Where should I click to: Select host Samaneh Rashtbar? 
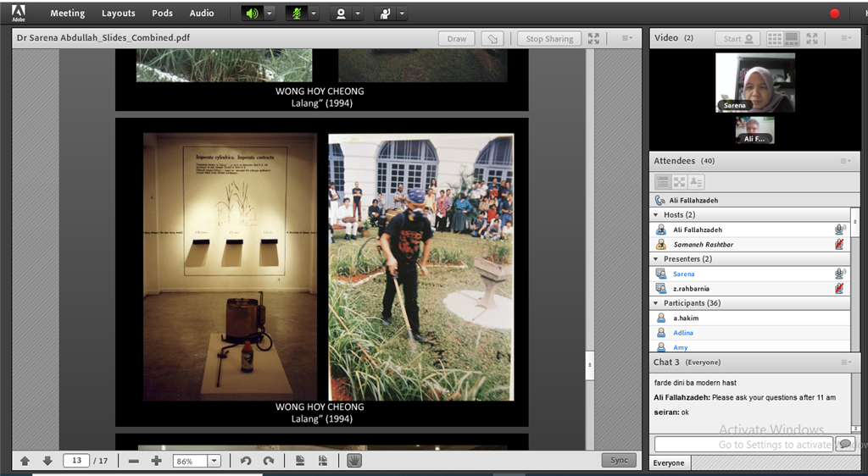pyautogui.click(x=750, y=245)
